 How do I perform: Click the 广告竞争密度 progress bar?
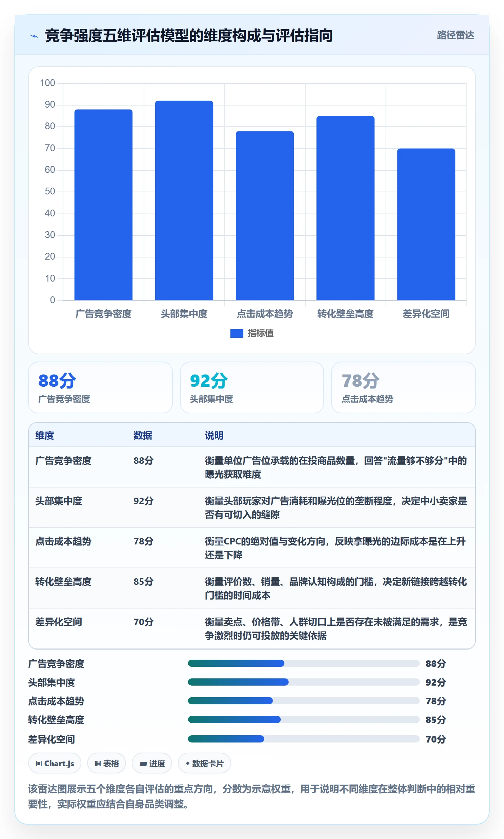click(x=304, y=663)
